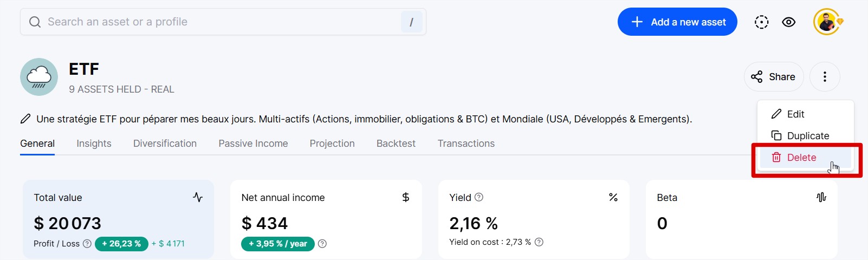This screenshot has height=260, width=868.
Task: Open the Passive Income tab
Action: pyautogui.click(x=253, y=144)
